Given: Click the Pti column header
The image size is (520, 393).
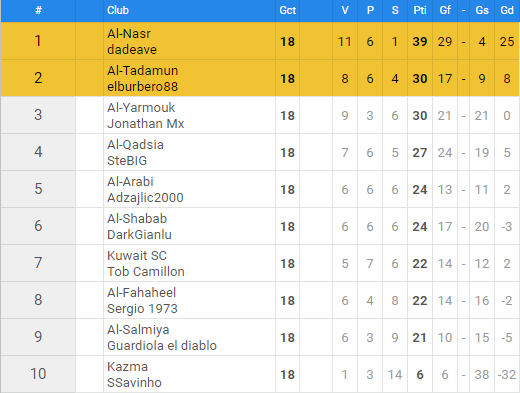Looking at the screenshot, I should pos(420,10).
